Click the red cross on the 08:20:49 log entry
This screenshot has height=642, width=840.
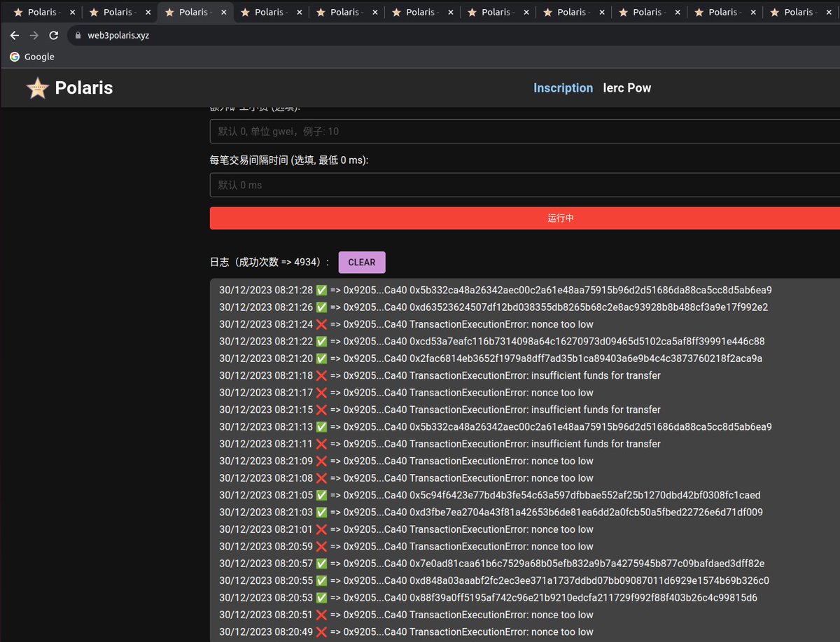pyautogui.click(x=321, y=632)
